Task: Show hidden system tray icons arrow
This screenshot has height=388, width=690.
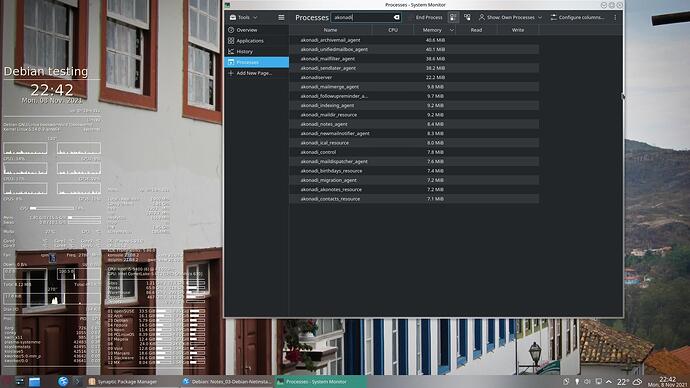Action: click(609, 382)
